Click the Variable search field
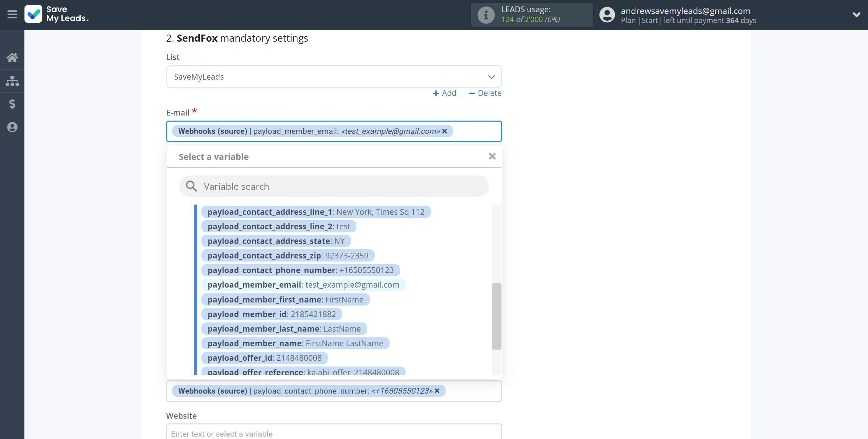The image size is (868, 439). pyautogui.click(x=334, y=186)
